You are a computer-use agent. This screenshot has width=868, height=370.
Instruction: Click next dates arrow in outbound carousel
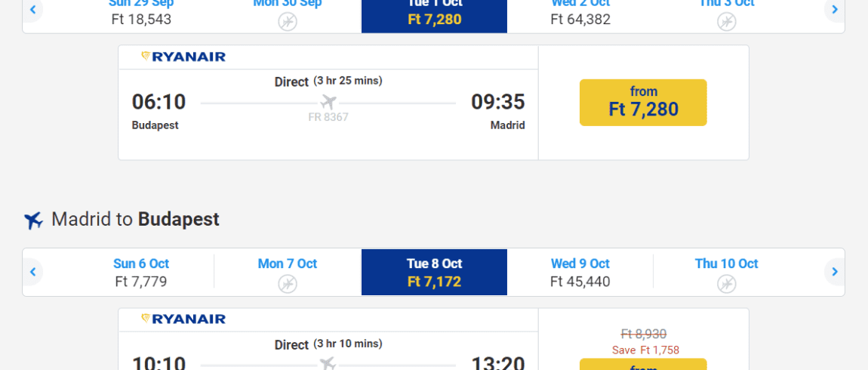[x=835, y=9]
